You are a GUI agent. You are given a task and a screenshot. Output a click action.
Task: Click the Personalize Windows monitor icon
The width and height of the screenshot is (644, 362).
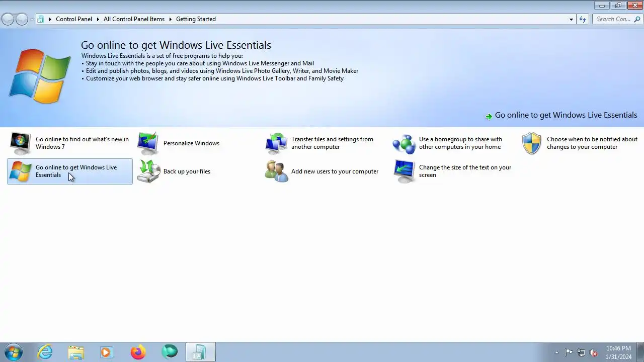click(x=148, y=143)
